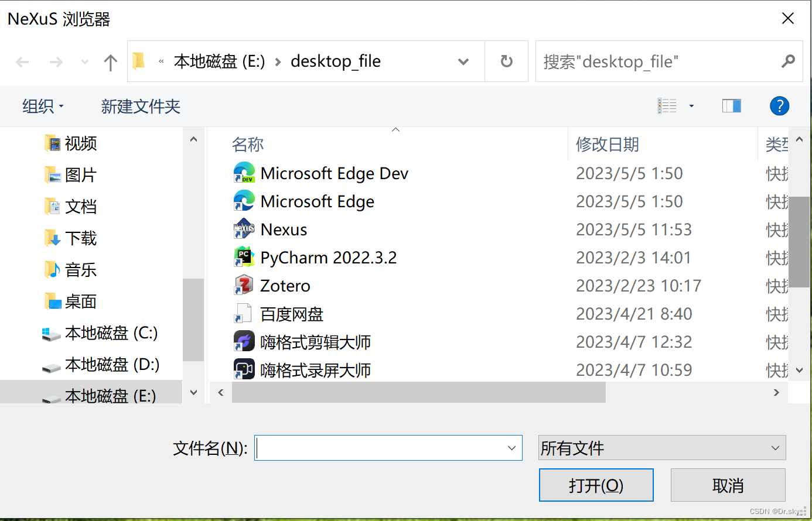Click the navigation pane scroll-up arrow
This screenshot has height=521, width=812.
tap(193, 139)
